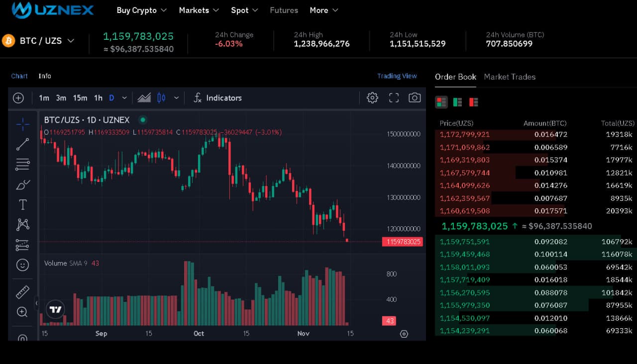Take a chart snapshot with camera icon
Screen dimensions: 637x364
click(x=415, y=98)
